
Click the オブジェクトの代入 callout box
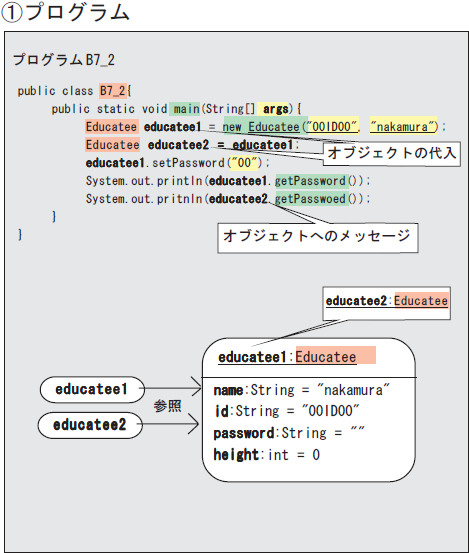pos(391,154)
